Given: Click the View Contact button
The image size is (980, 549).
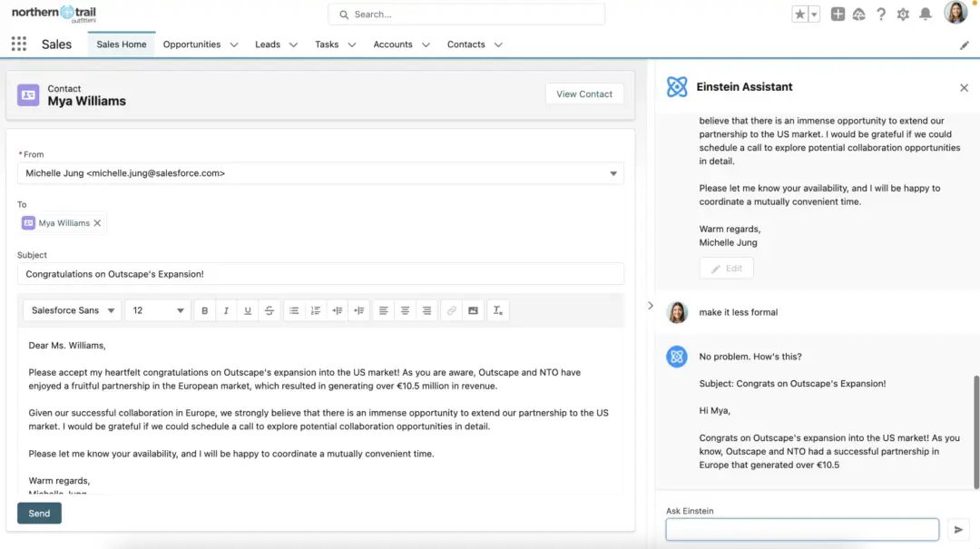Looking at the screenshot, I should point(584,94).
